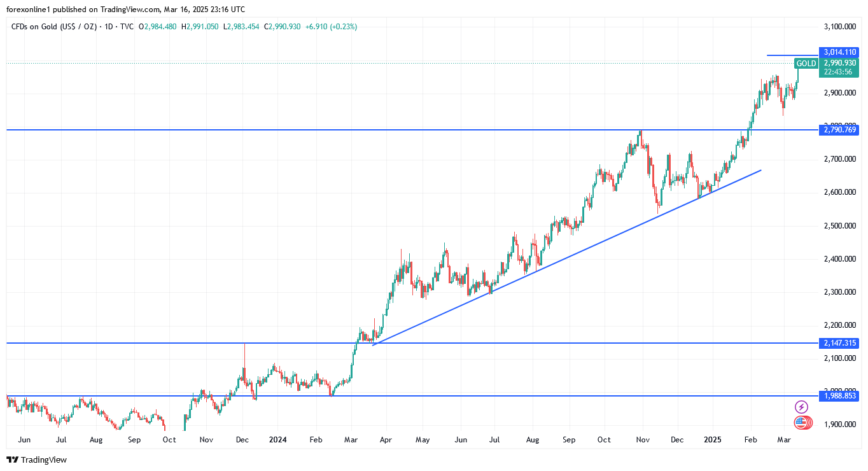This screenshot has width=868, height=471.
Task: Click the 2,500.000 price scale label
Action: 839,226
